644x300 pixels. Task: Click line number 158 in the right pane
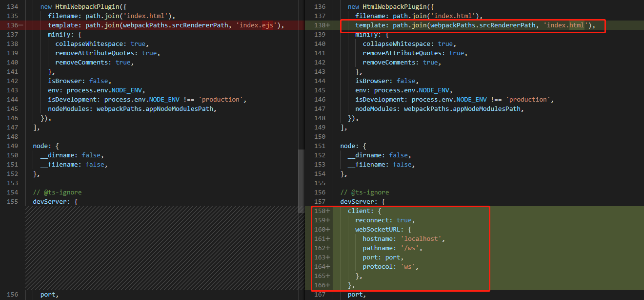322,211
